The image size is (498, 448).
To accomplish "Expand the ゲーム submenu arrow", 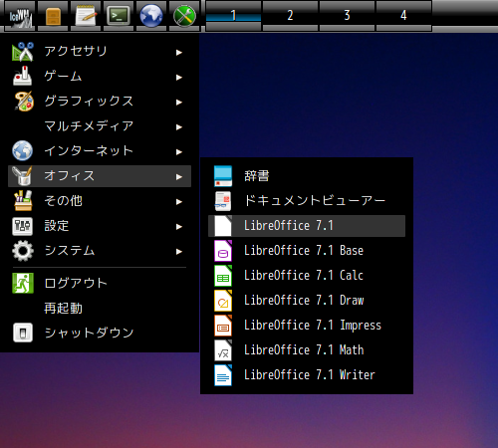I will [179, 78].
